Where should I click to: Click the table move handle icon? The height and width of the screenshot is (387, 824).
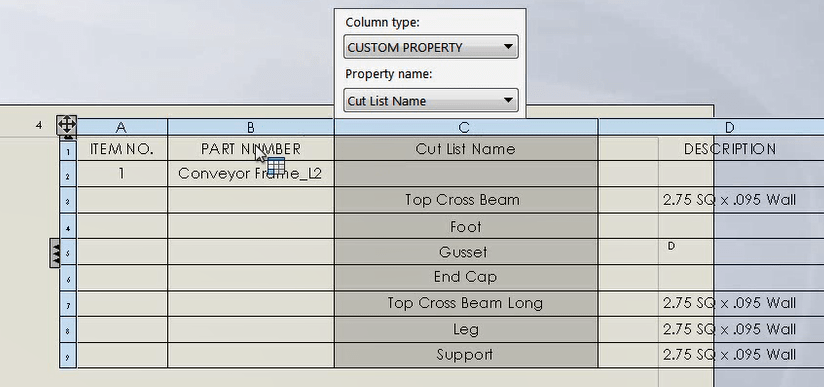click(x=67, y=125)
